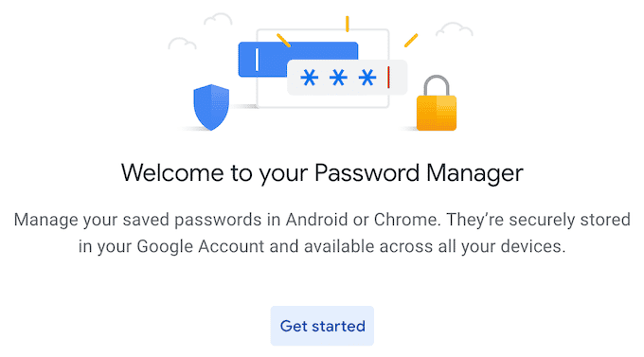Click the yellow spark over blue bar
Image resolution: width=644 pixels, height=357 pixels.
(283, 41)
